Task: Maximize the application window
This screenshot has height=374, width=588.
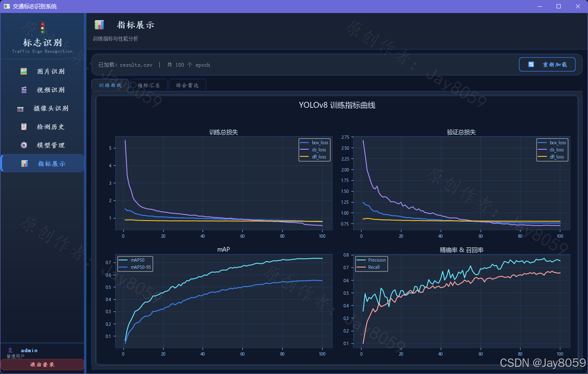Action: 559,6
